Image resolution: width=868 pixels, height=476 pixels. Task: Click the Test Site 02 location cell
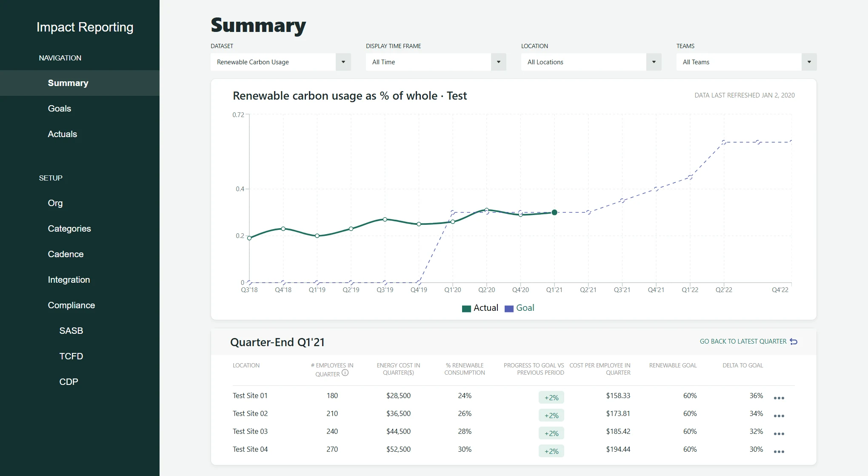click(x=250, y=413)
